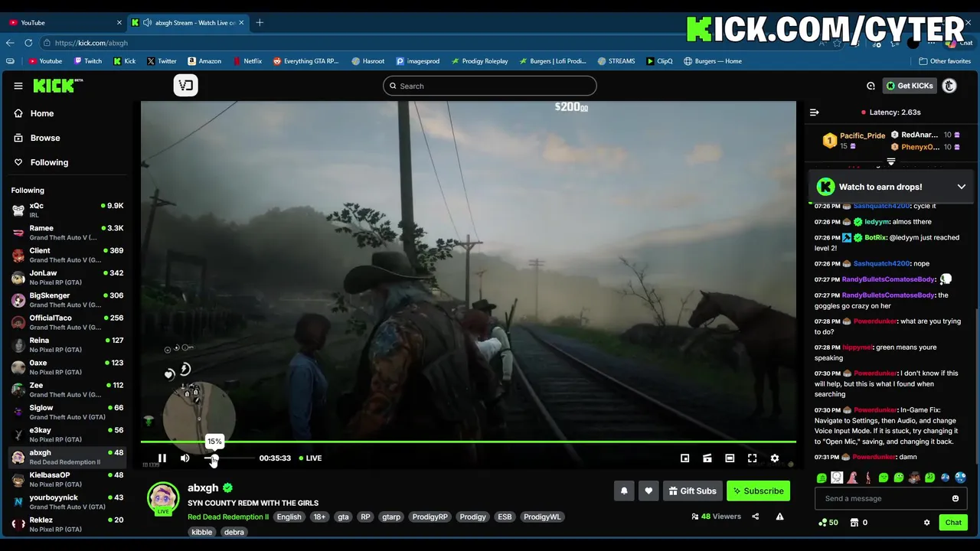
Task: Open chat settings gear icon
Action: (x=926, y=523)
